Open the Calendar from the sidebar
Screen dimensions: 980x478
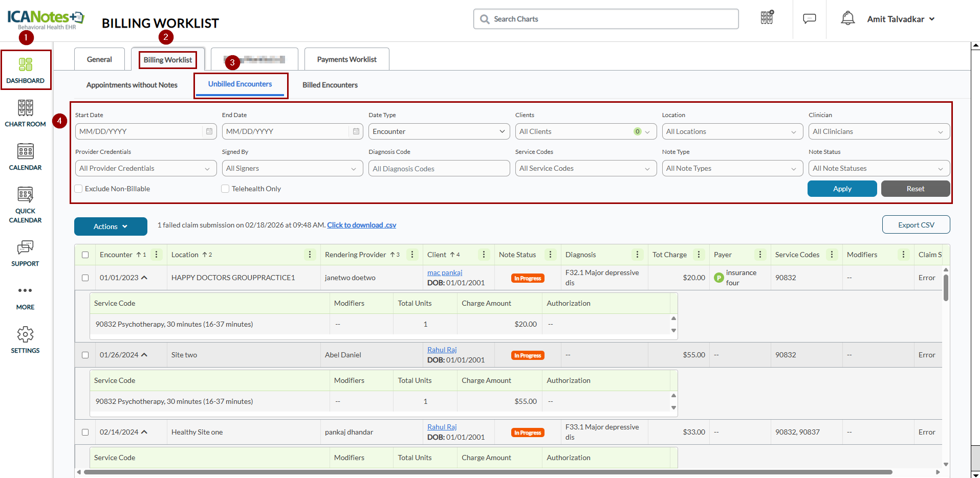(25, 157)
